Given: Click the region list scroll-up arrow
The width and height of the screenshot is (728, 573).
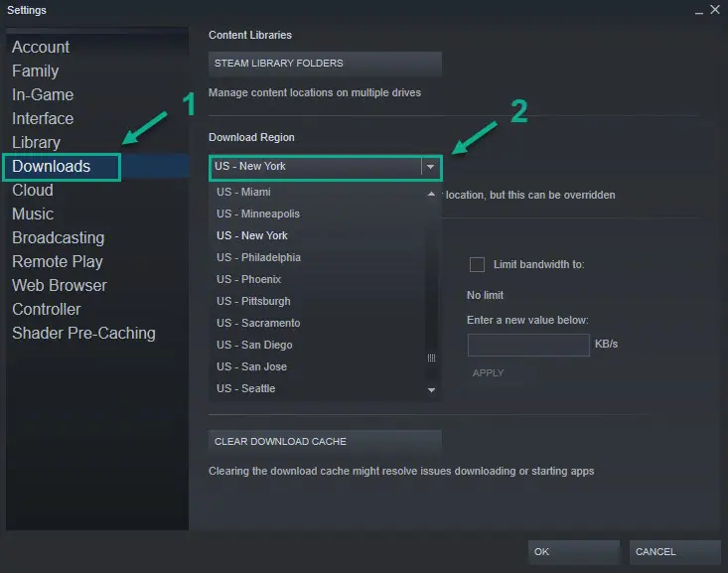Looking at the screenshot, I should coord(431,194).
